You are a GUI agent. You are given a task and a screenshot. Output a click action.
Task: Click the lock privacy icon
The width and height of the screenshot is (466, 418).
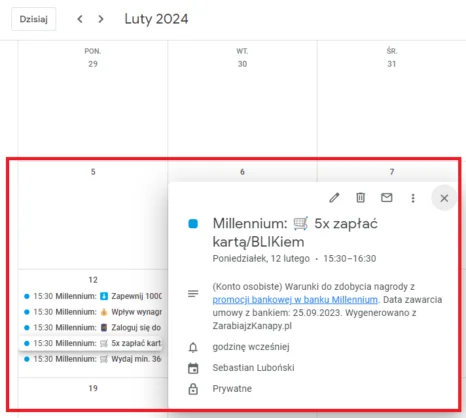[x=193, y=389]
